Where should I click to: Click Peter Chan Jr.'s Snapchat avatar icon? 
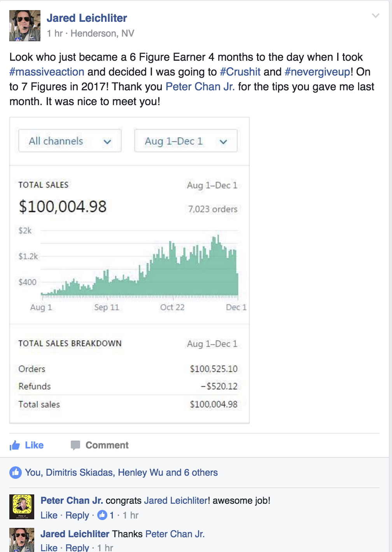tap(22, 507)
